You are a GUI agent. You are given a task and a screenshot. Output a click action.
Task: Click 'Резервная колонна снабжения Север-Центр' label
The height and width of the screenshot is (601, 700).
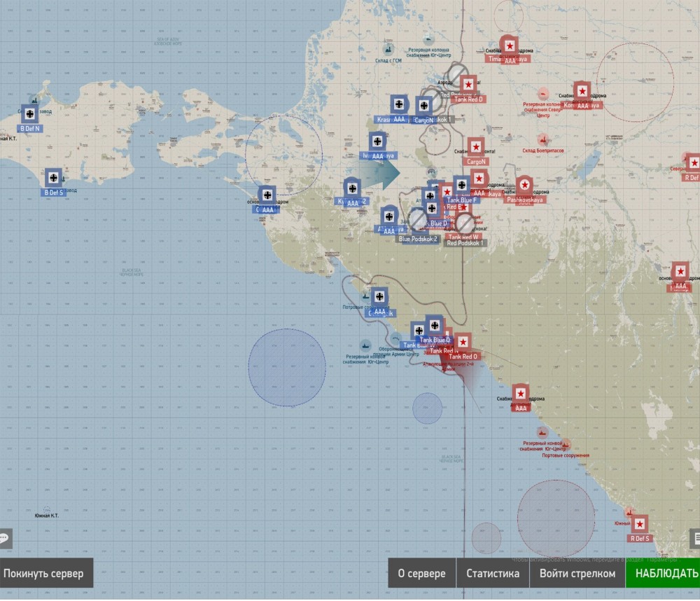(x=543, y=110)
